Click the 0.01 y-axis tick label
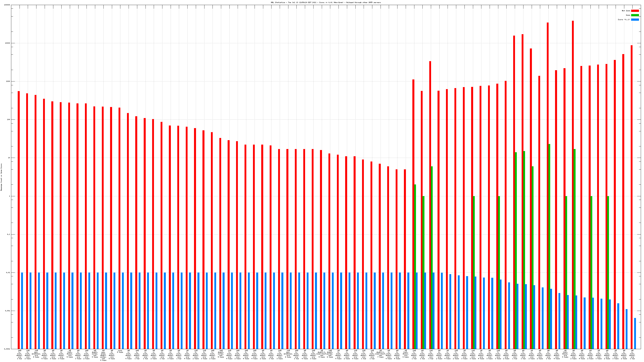Image resolution: width=644 pixels, height=362 pixels. tap(8, 273)
